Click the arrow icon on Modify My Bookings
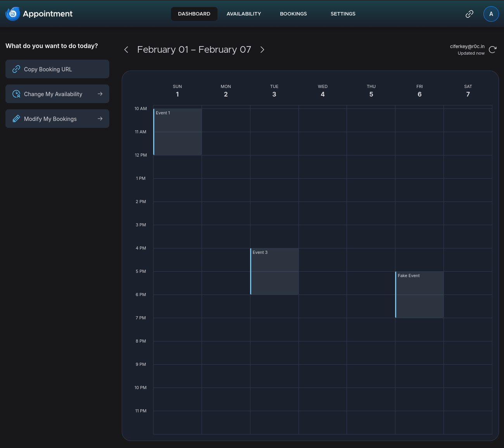This screenshot has height=448, width=504. pyautogui.click(x=100, y=119)
